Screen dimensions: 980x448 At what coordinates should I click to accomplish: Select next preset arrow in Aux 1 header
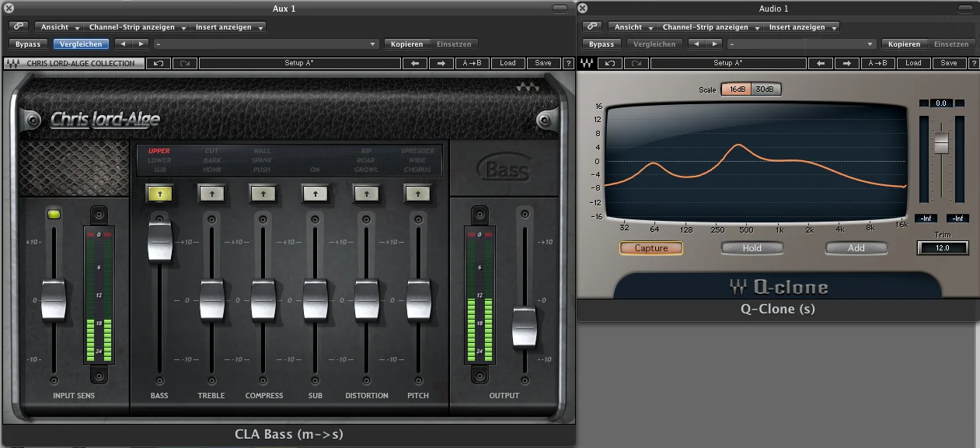coord(140,44)
